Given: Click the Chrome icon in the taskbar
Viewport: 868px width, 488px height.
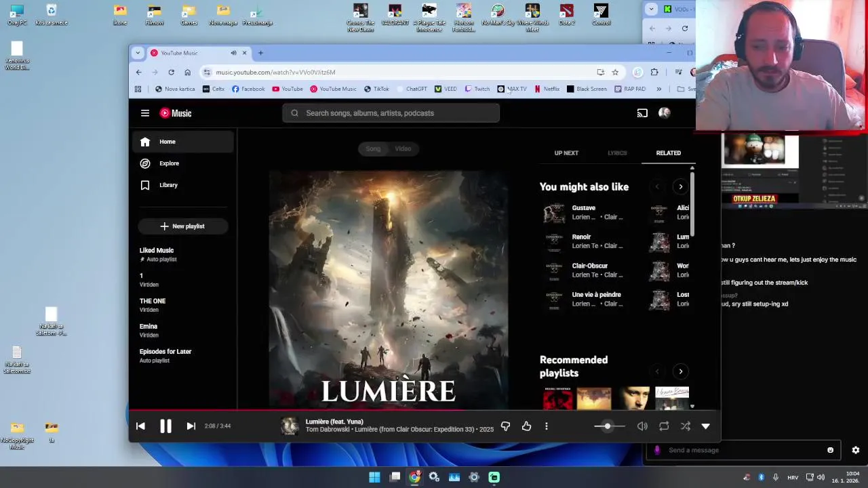Looking at the screenshot, I should point(414,477).
